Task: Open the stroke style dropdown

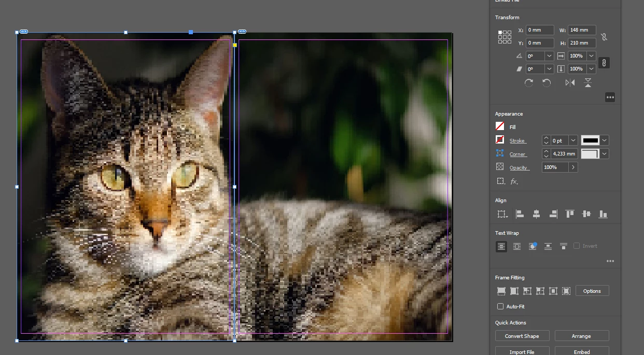Action: (x=605, y=140)
